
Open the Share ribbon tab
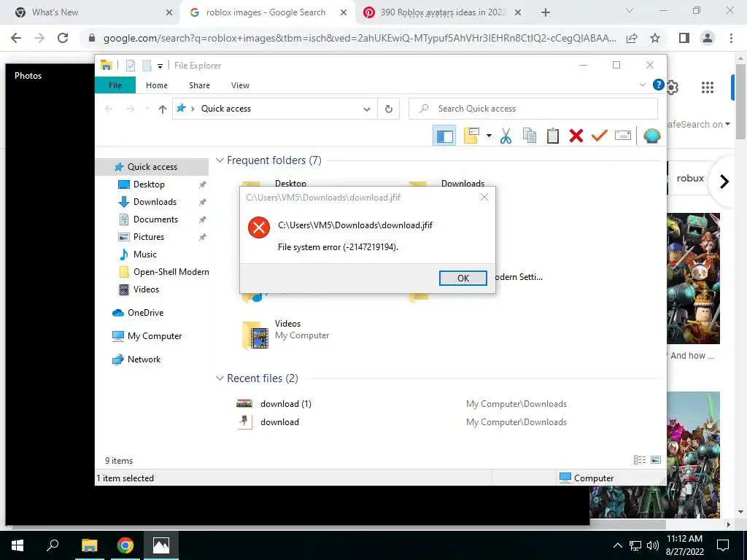click(199, 85)
